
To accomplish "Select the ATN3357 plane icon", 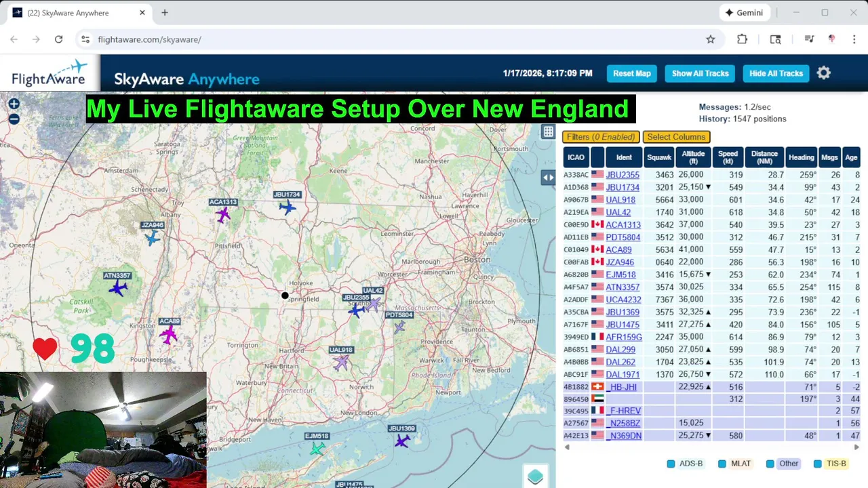I will tap(118, 288).
